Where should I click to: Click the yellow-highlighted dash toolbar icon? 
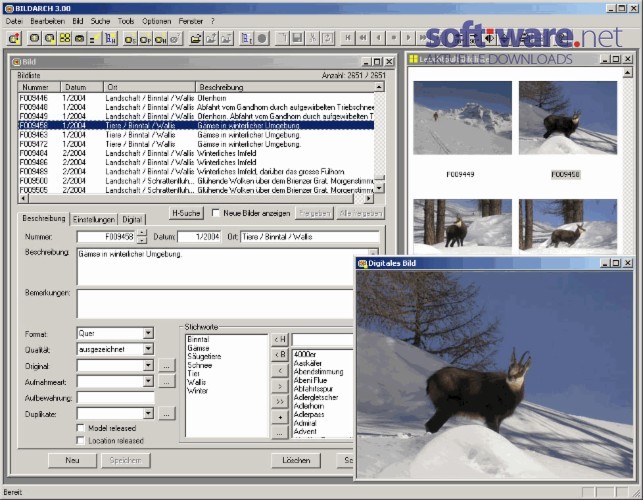point(93,39)
